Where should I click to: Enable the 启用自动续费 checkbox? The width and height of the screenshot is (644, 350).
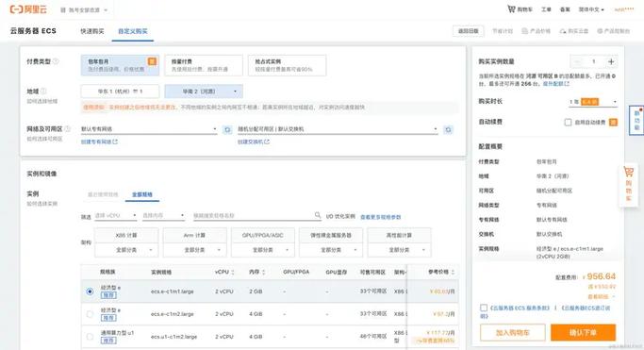coord(568,122)
